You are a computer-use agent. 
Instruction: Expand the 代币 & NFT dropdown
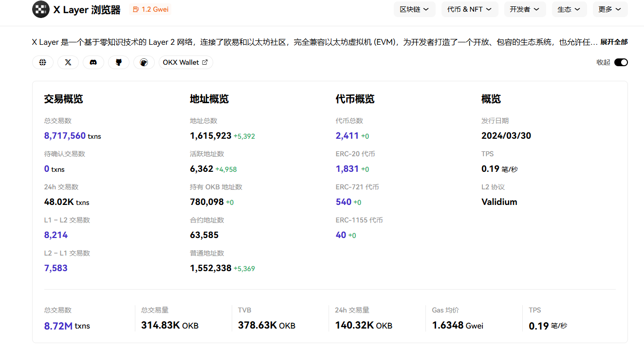coord(469,9)
